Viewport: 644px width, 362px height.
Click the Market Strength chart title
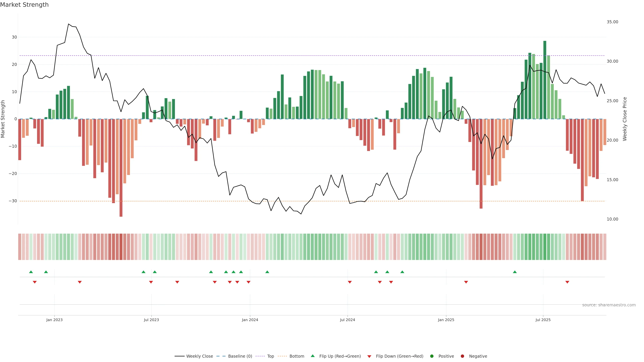coord(24,5)
